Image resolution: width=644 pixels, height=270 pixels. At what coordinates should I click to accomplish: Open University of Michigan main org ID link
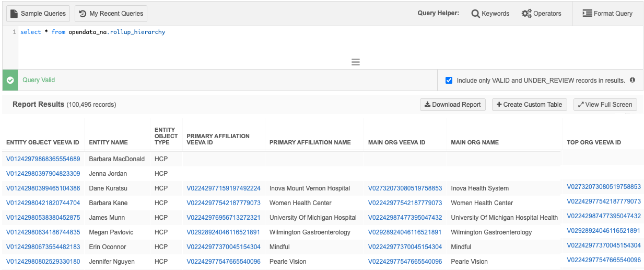[405, 218]
